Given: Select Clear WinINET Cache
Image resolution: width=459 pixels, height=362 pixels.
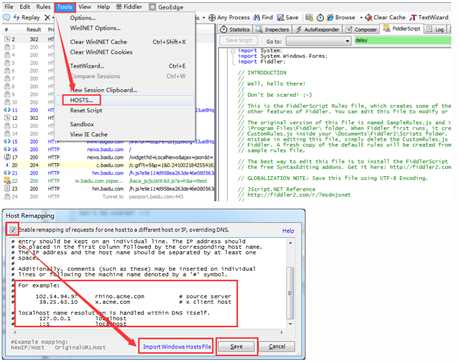Looking at the screenshot, I should 98,42.
